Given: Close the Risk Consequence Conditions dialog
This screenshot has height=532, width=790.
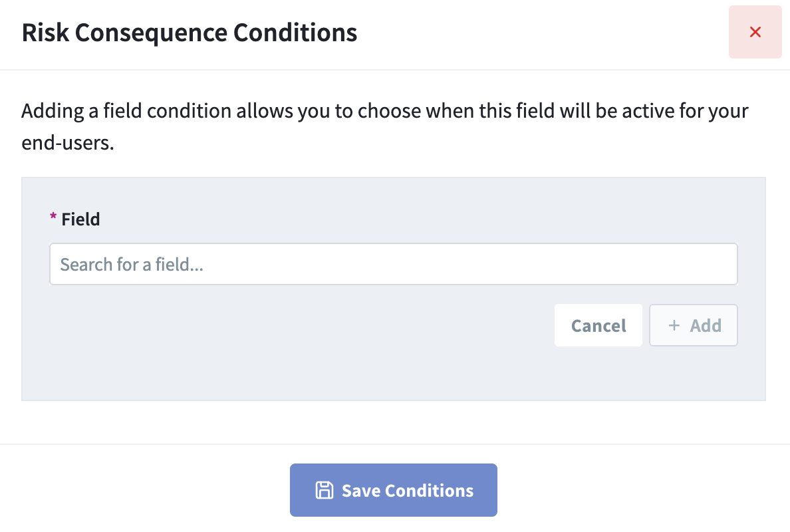Looking at the screenshot, I should coord(755,32).
